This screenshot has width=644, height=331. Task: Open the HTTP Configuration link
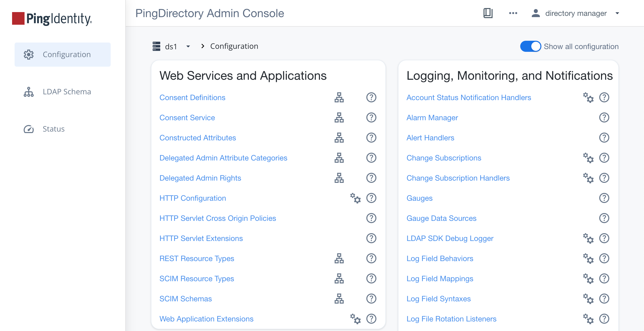[x=193, y=198]
